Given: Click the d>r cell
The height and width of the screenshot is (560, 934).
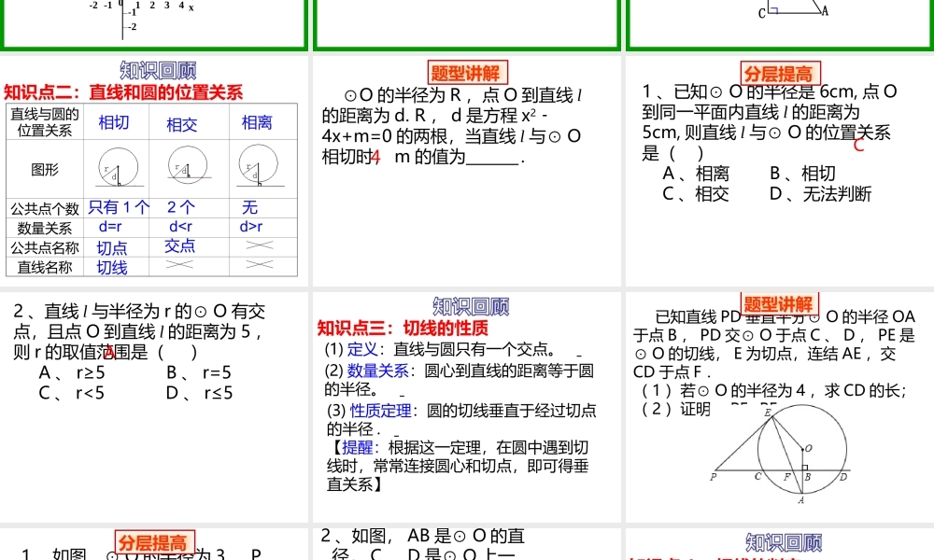Looking at the screenshot, I should point(250,226).
